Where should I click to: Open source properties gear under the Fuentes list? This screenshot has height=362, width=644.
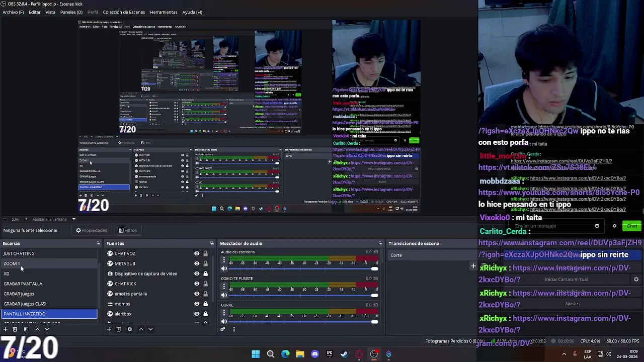[x=129, y=329]
